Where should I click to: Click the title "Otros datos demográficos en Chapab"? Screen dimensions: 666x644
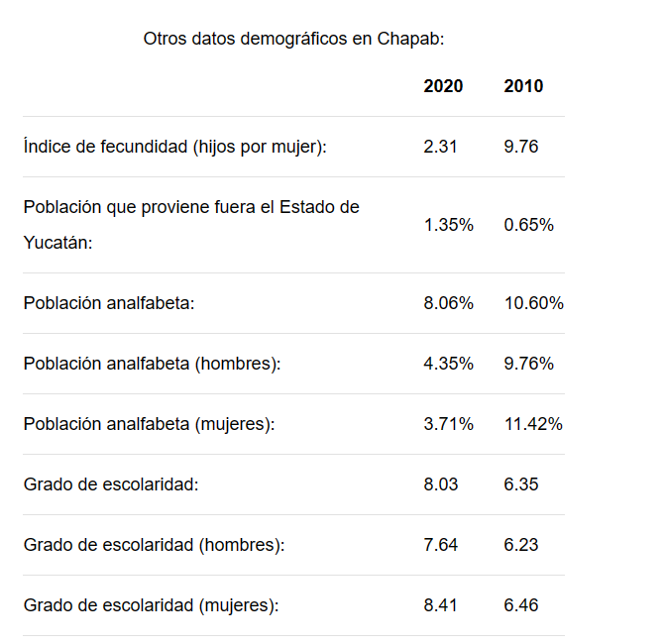(x=293, y=39)
